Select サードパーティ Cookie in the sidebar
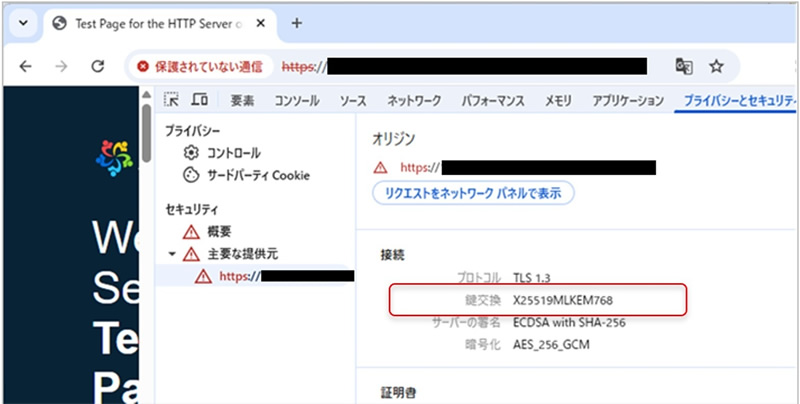Image resolution: width=800 pixels, height=404 pixels. coord(245,175)
